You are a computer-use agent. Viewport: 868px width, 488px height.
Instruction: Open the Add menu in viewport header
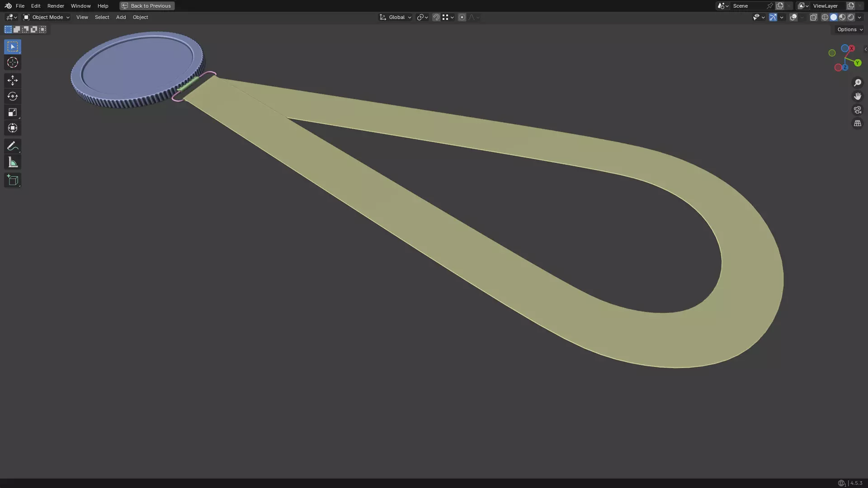(121, 17)
